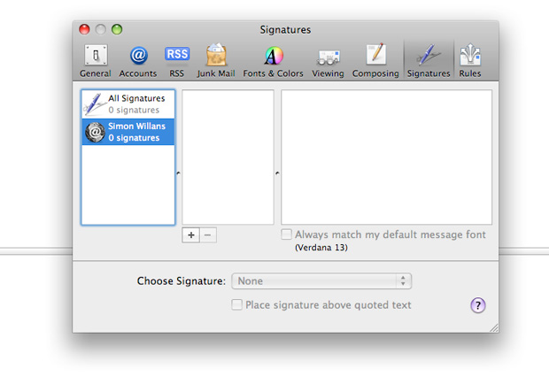
Task: Show the Viewing preferences pane
Action: (328, 60)
